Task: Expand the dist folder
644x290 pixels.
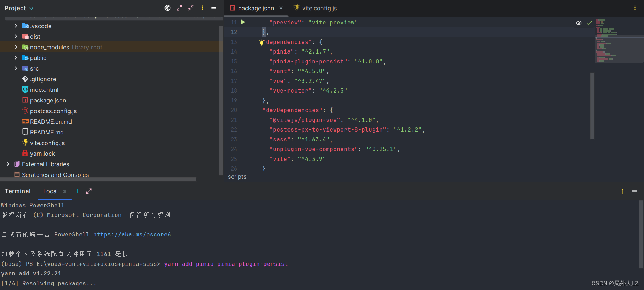Action: [x=16, y=37]
